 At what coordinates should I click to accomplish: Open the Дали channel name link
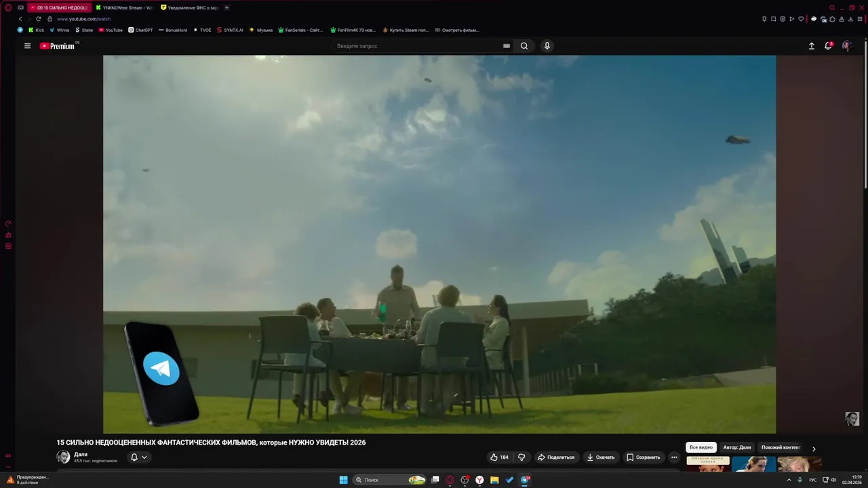tap(81, 455)
